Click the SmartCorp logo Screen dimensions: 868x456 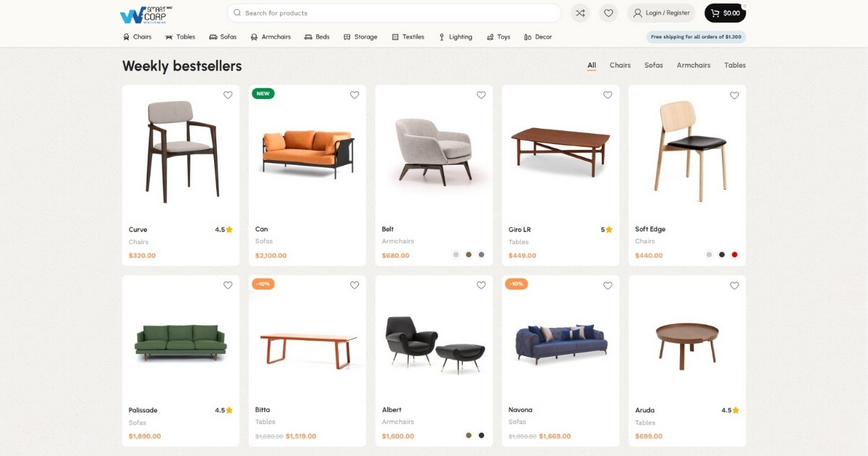coord(146,14)
